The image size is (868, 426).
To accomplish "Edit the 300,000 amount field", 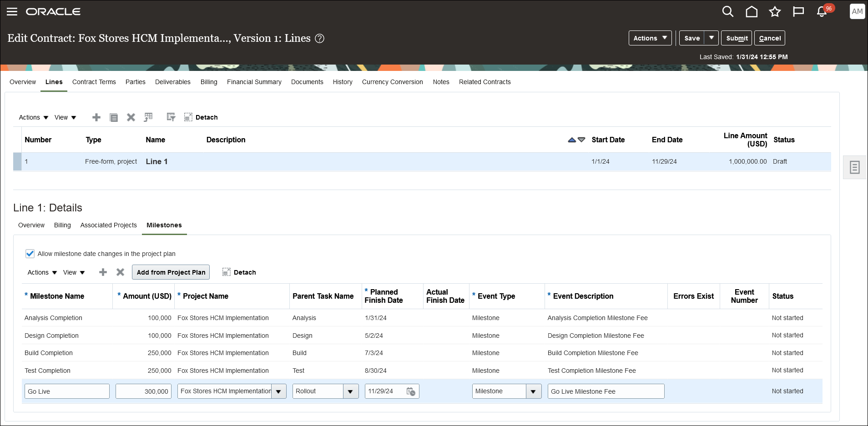I will pos(143,391).
